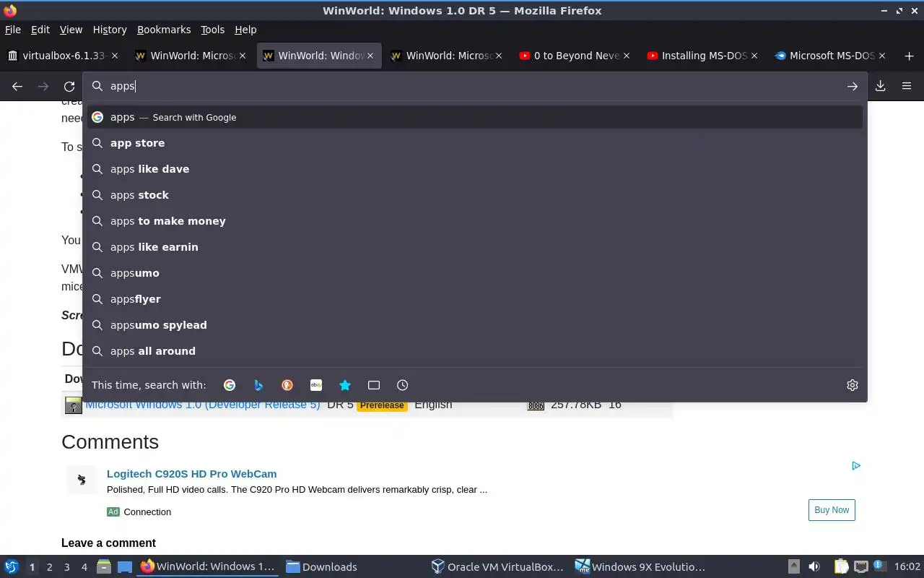Click the 16:02 clock in taskbar
Viewport: 924px width, 578px height.
click(x=907, y=566)
